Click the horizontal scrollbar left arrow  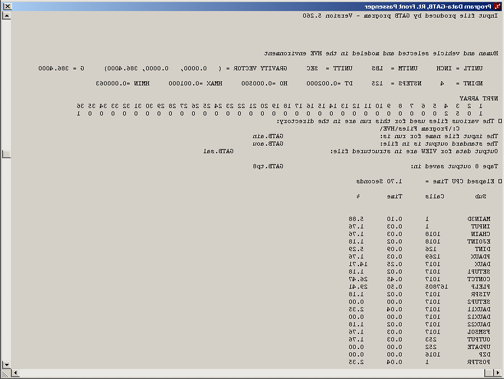15,373
